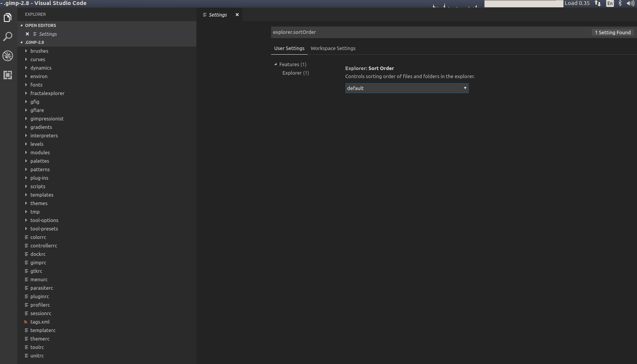Image resolution: width=637 pixels, height=364 pixels.
Task: Switch to Workspace Settings tab
Action: click(x=333, y=48)
